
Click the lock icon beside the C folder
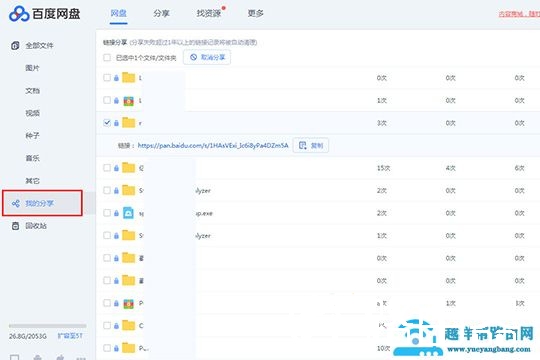tap(116, 326)
